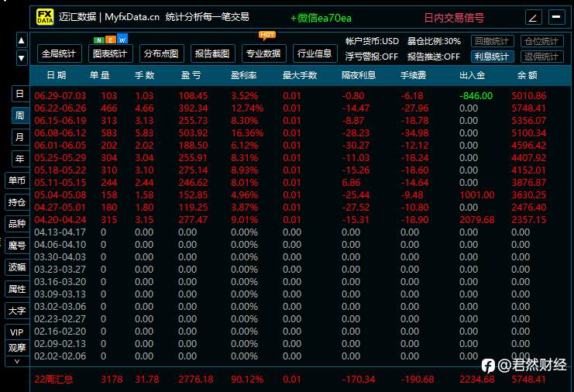The image size is (574, 392).
Task: Change 帐户货币 USD setting
Action: tap(372, 41)
